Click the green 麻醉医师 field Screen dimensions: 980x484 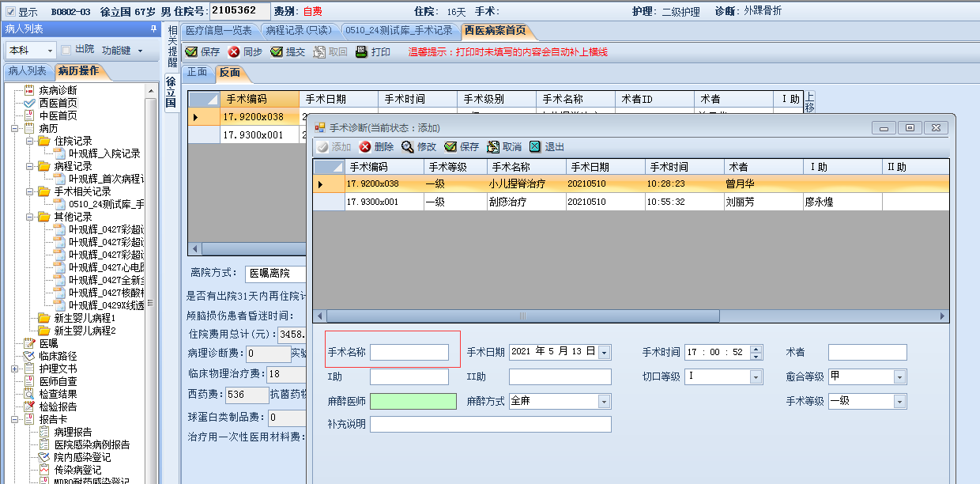click(x=413, y=401)
